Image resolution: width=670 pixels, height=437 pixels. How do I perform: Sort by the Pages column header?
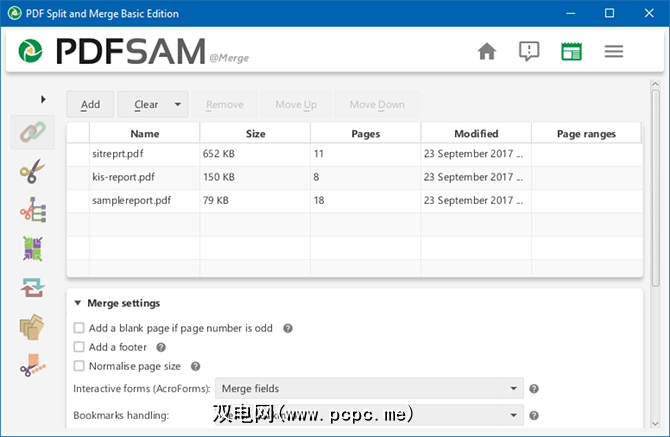click(x=366, y=134)
